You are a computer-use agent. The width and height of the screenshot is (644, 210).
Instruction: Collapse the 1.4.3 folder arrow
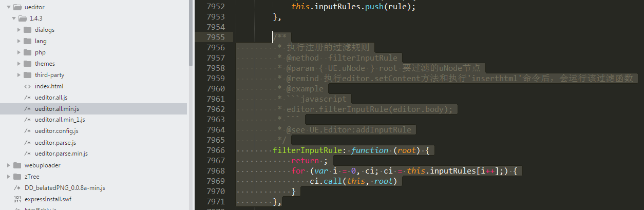14,18
